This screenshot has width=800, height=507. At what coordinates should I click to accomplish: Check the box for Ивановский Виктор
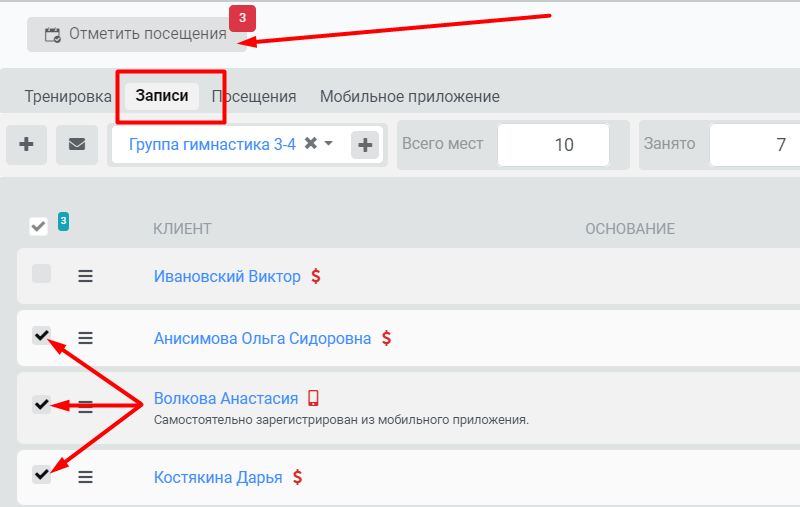41,274
